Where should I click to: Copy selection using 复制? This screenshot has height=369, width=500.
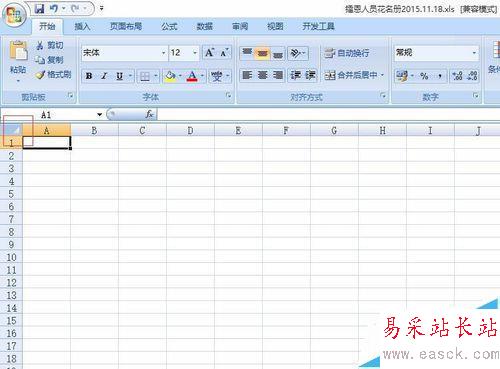click(x=49, y=60)
